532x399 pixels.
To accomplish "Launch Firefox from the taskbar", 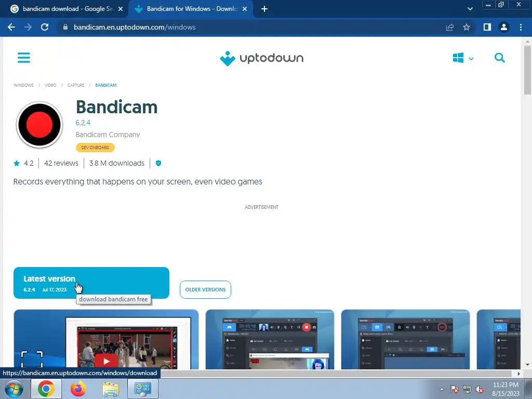I will click(78, 389).
